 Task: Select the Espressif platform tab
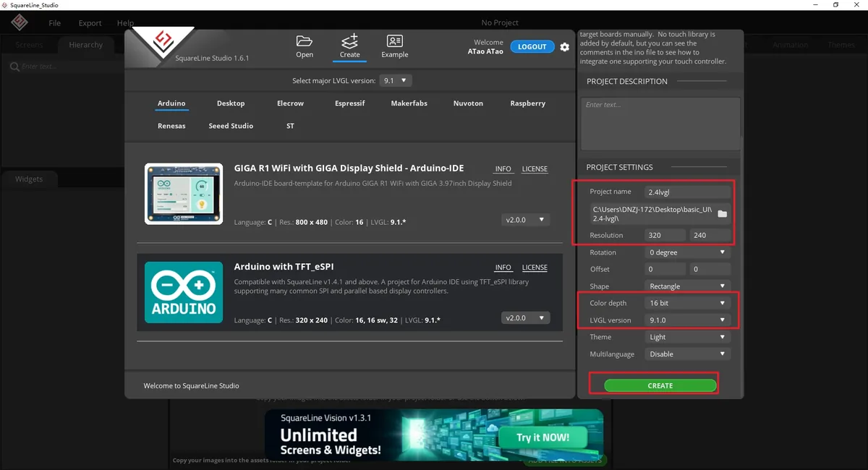349,103
